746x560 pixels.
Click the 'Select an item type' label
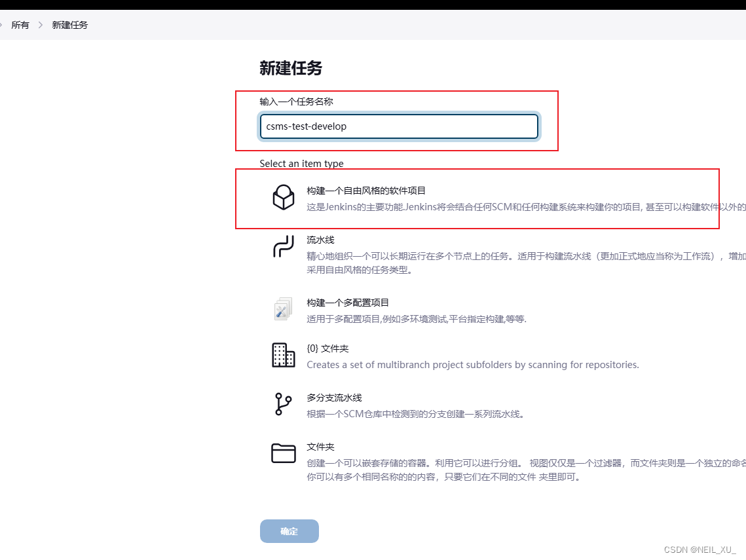point(302,163)
